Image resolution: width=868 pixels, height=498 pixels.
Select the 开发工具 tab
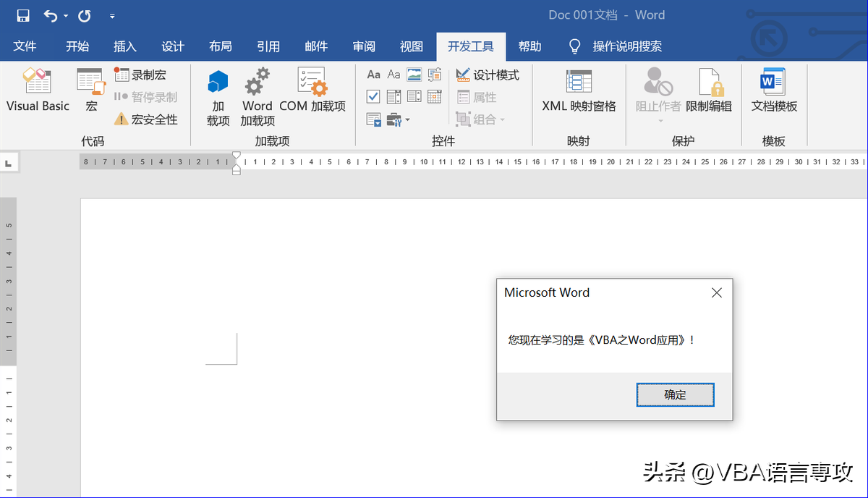(x=471, y=46)
